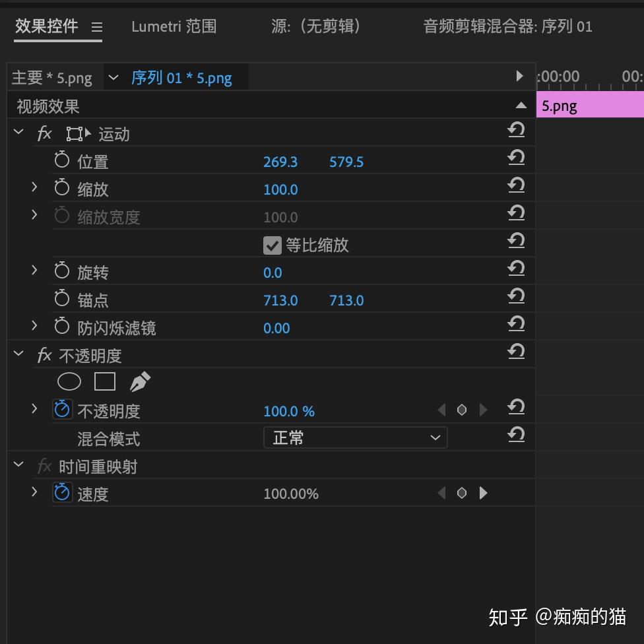Select the free draw bezier pen tool
644x644 pixels.
tap(140, 382)
